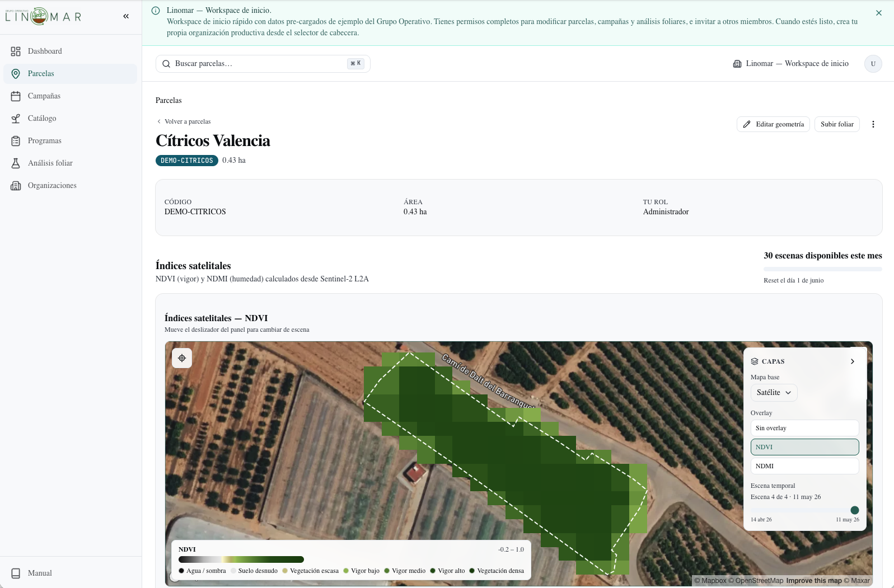Select the NDVI overlay option
Viewport: 894px width, 588px height.
click(x=804, y=447)
